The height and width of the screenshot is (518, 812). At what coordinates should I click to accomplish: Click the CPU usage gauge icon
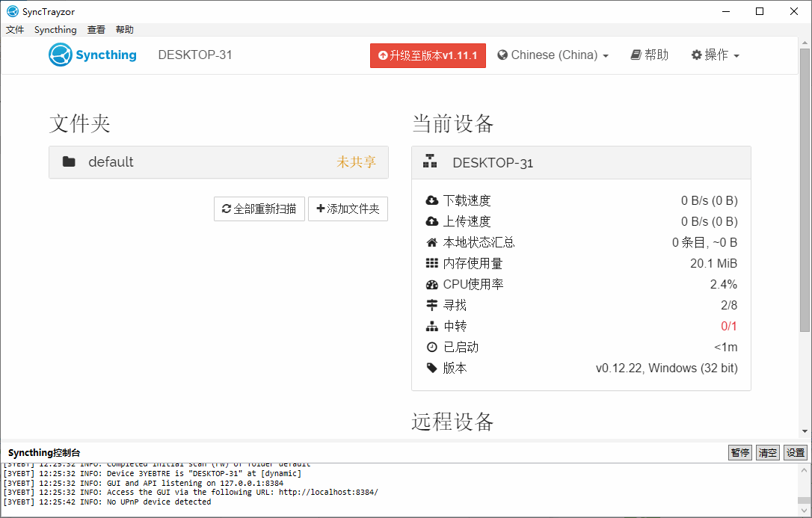point(432,285)
